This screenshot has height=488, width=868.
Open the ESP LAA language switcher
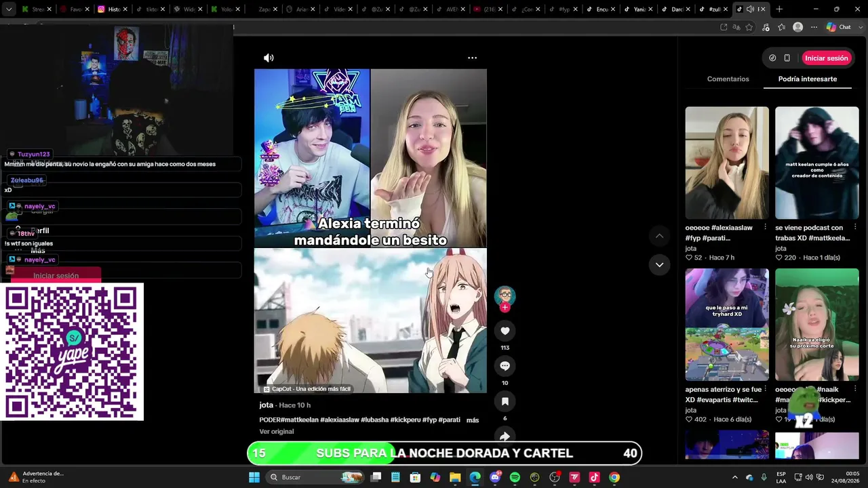[781, 477]
